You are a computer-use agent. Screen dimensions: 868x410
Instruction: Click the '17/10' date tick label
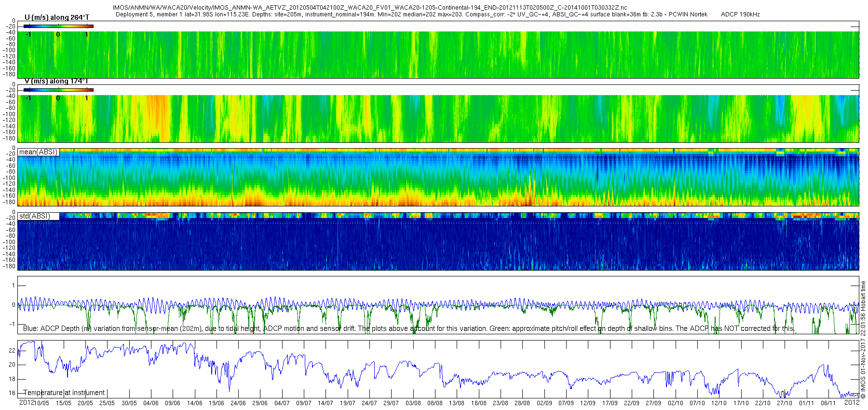[741, 403]
